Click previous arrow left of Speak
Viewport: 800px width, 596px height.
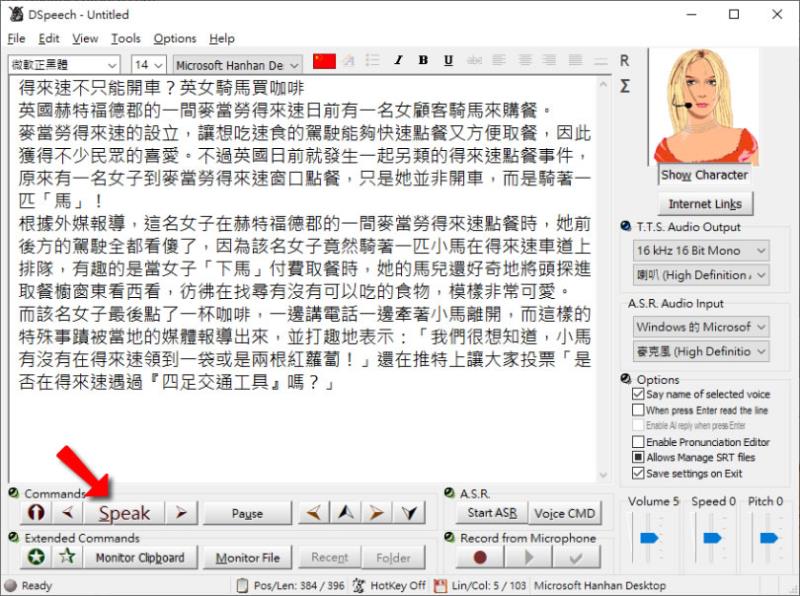68,512
